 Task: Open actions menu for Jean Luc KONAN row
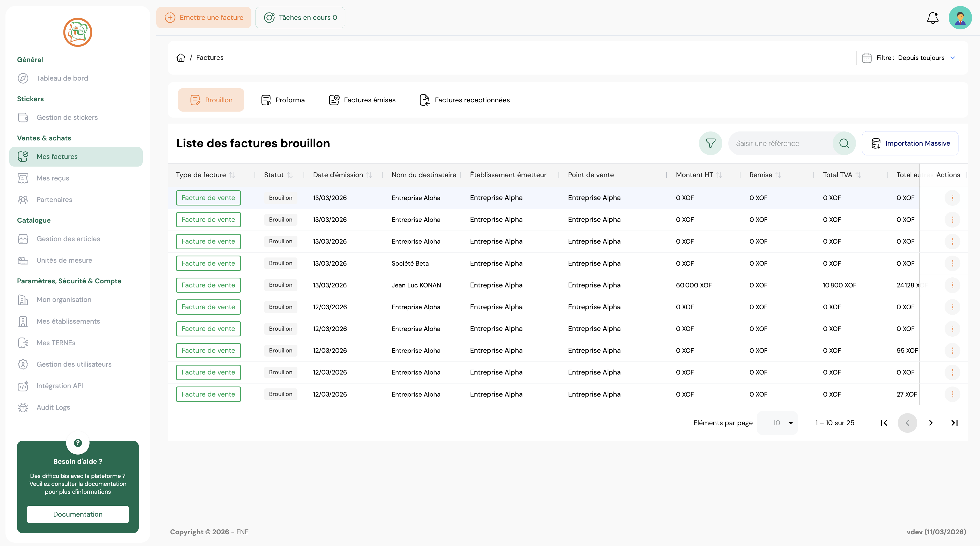pyautogui.click(x=952, y=285)
